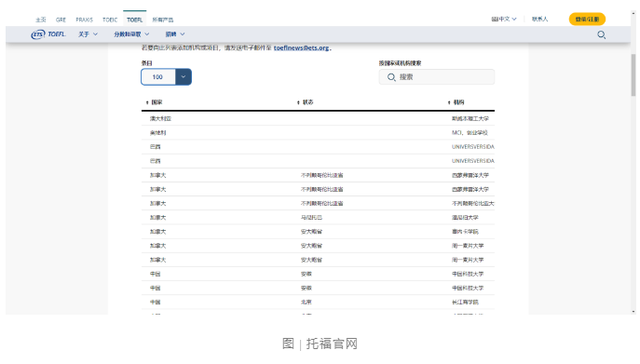
Task: Open the 所有产品 tab
Action: pyautogui.click(x=163, y=20)
